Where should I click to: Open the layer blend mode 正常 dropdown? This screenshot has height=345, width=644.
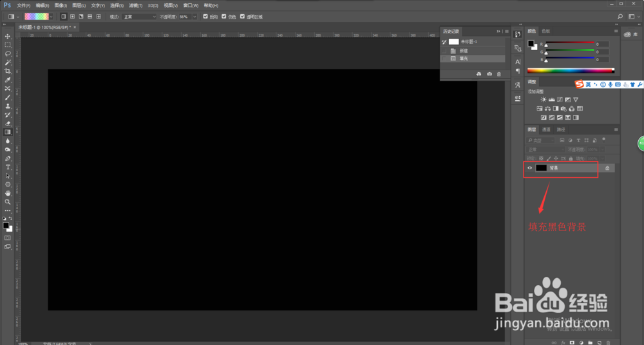(546, 149)
